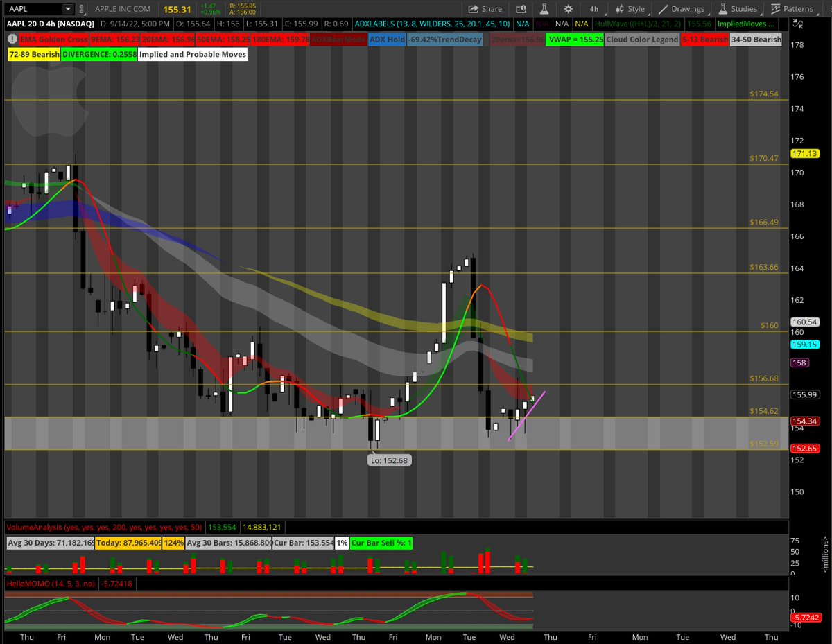
Task: Click the DIVERGENCE: 0.2558 label
Action: (99, 54)
